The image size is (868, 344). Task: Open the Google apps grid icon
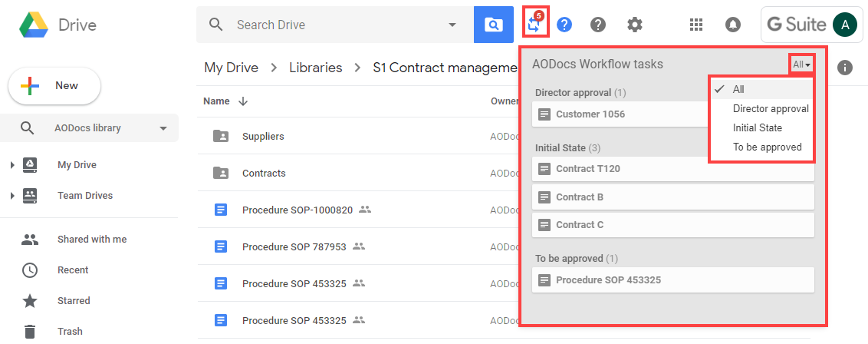[x=695, y=25]
